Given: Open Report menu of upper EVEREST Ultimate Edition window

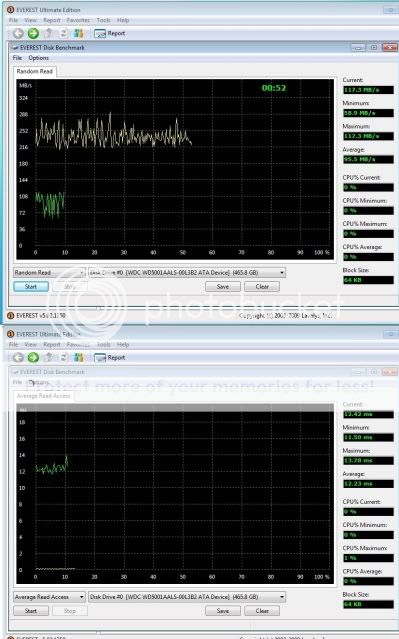Looking at the screenshot, I should [x=52, y=20].
